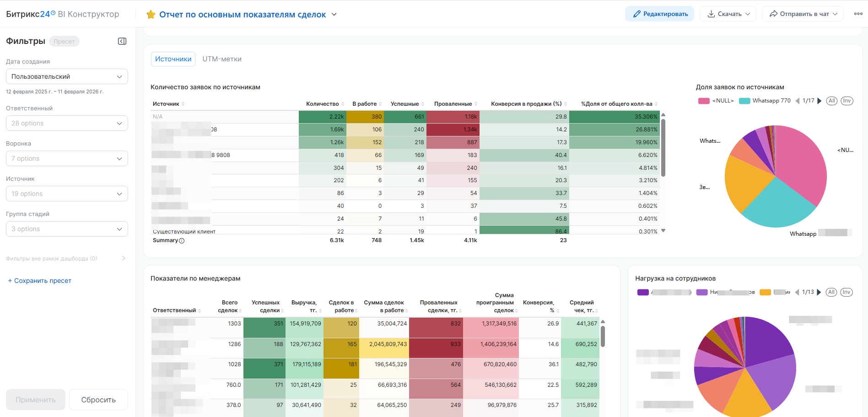Select the Источники tab
Image resolution: width=868 pixels, height=417 pixels.
pos(173,59)
